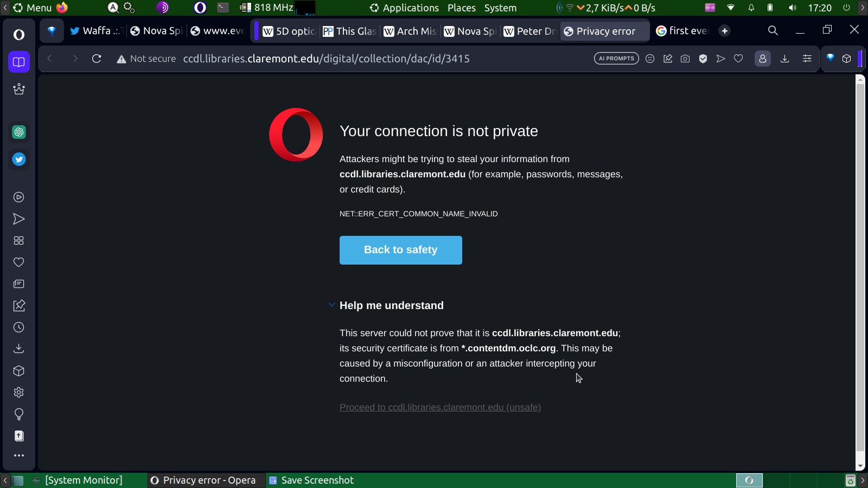868x488 pixels.
Task: Open ChatGPT from the sidebar
Action: (x=19, y=132)
